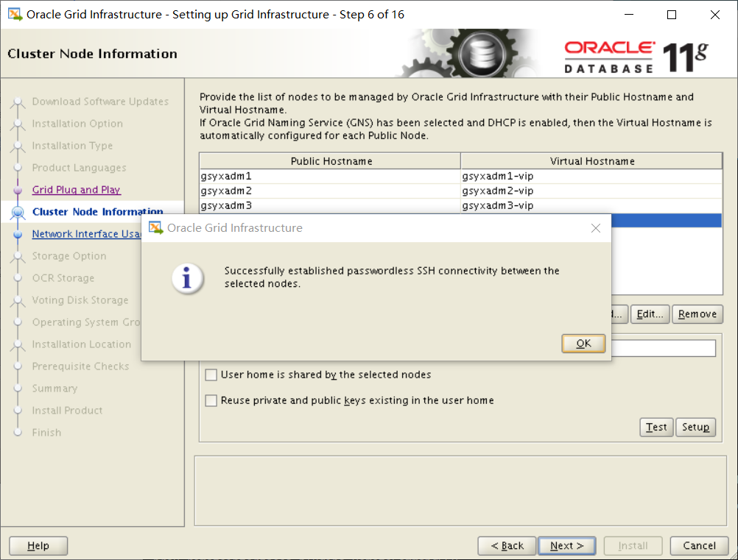Click the Product Languages step
Viewport: 738px width, 560px height.
tap(79, 168)
